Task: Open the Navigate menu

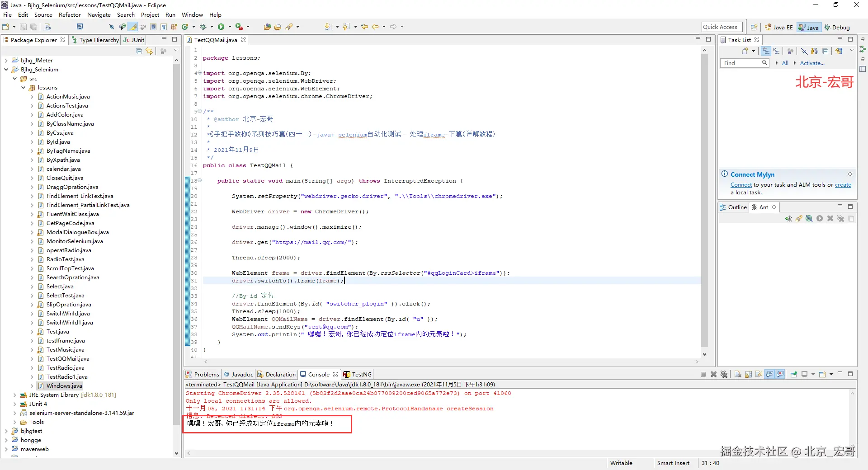Action: (x=99, y=15)
